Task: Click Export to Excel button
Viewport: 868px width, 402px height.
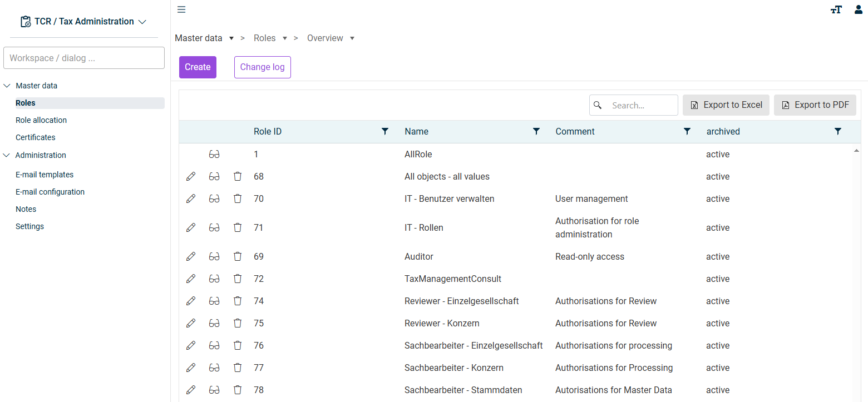Action: tap(726, 105)
